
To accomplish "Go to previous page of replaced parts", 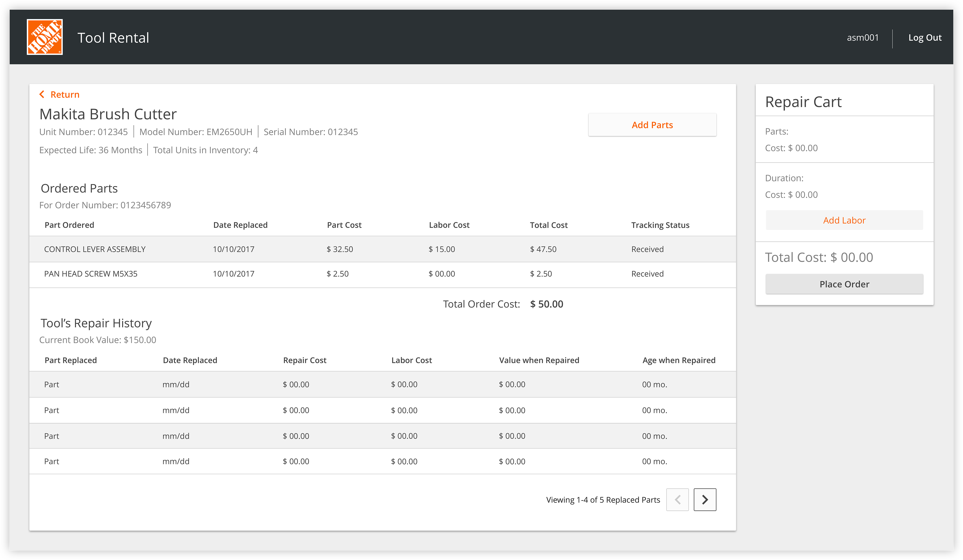I will pyautogui.click(x=677, y=500).
